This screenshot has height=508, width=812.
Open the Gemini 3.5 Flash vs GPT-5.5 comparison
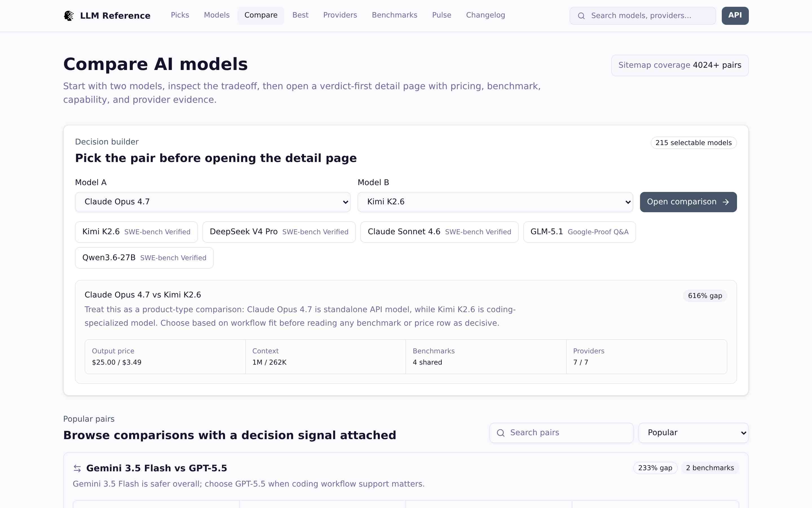[x=156, y=468]
